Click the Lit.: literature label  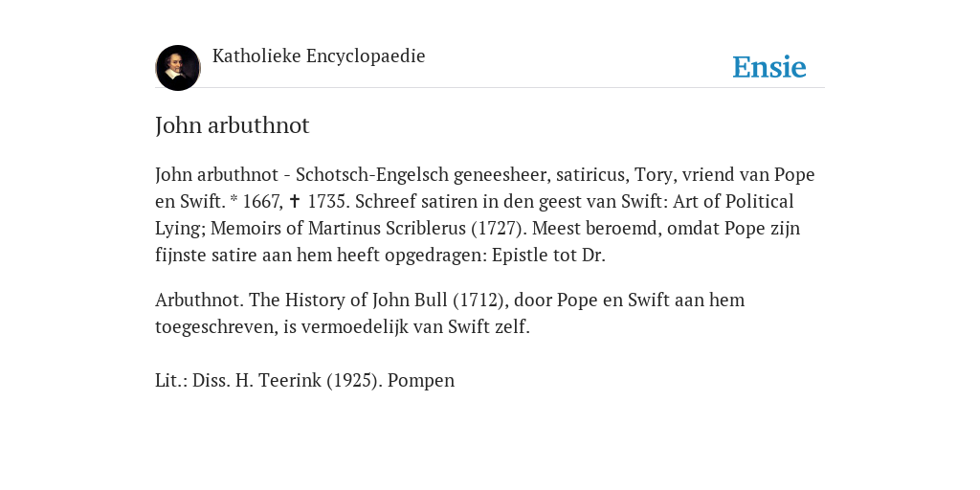point(171,381)
